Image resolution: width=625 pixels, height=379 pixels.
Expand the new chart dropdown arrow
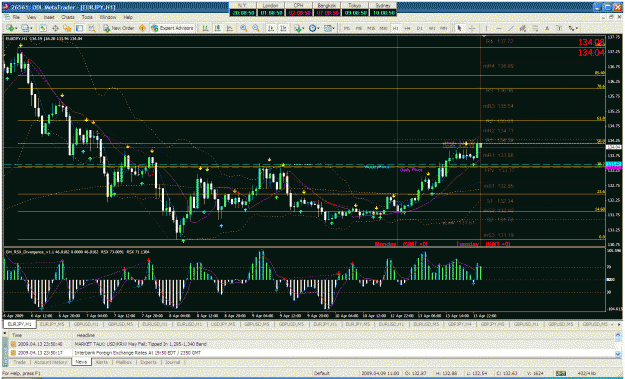coord(16,28)
